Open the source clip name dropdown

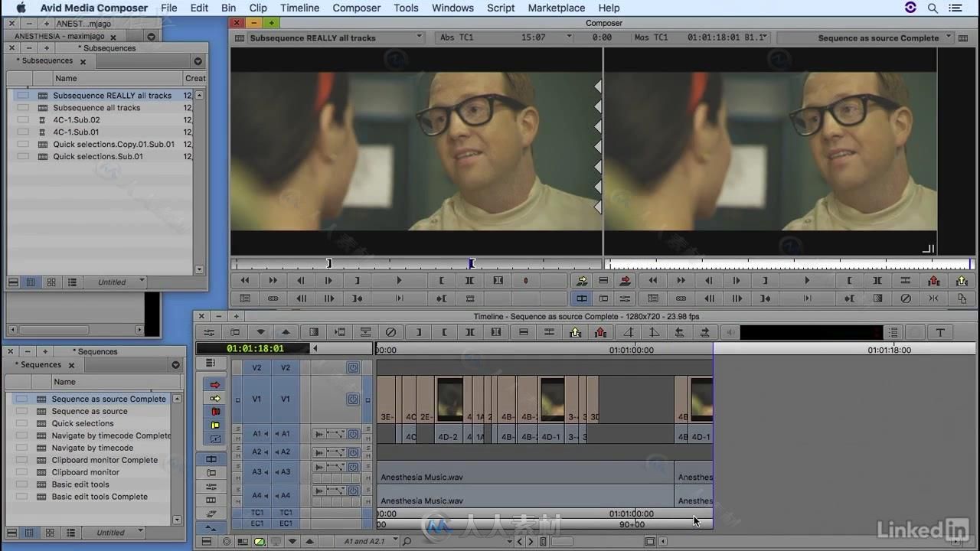pos(419,37)
